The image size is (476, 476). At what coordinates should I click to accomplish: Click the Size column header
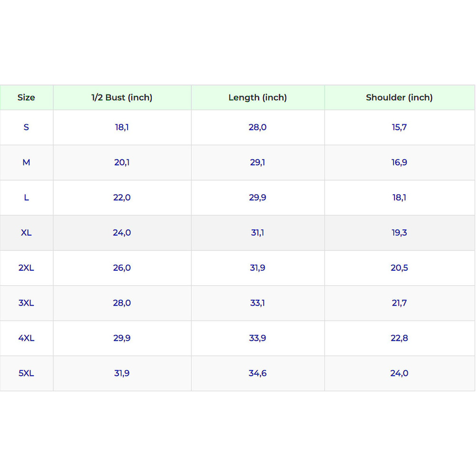tap(26, 98)
